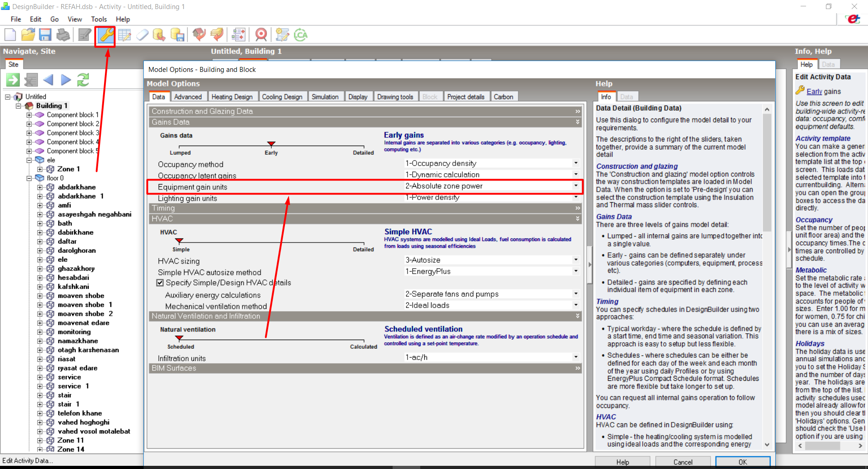Open file using the folder icon

coord(28,35)
